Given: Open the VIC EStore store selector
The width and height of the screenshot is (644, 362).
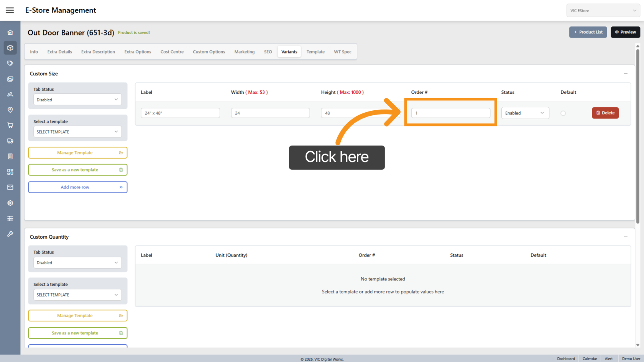Looking at the screenshot, I should 603,11.
